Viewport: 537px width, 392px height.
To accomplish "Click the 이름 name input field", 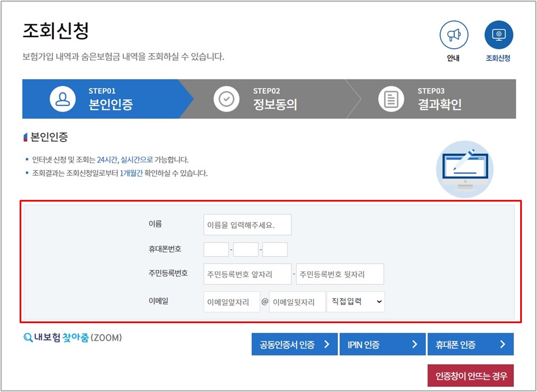I will 247,224.
